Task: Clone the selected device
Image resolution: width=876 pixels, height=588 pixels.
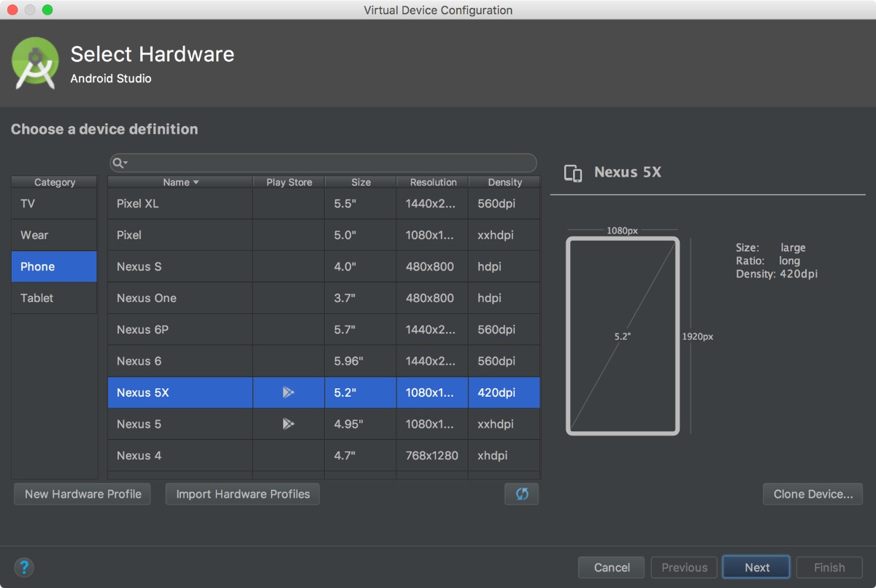Action: coord(812,494)
